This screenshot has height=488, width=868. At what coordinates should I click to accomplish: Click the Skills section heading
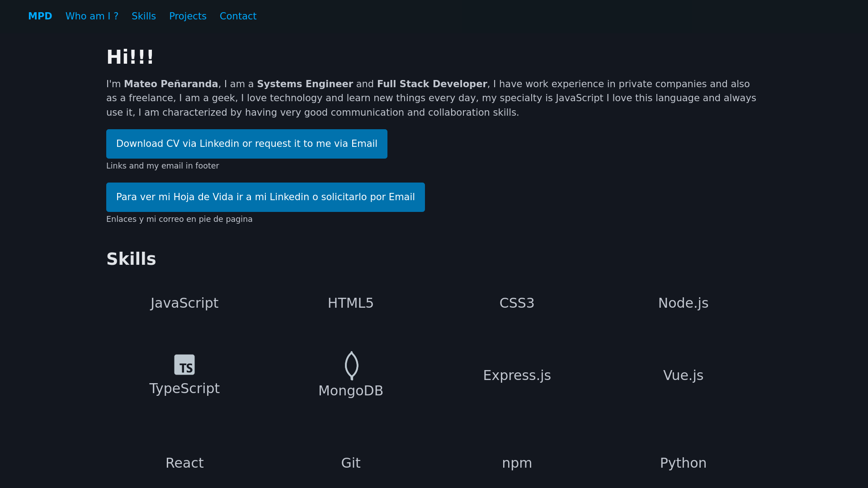click(131, 259)
